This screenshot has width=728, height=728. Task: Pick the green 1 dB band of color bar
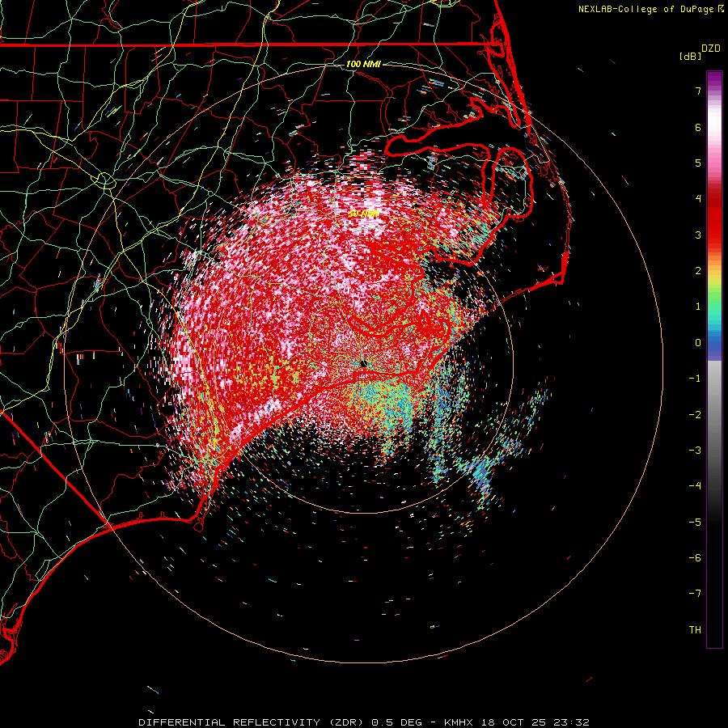coord(714,307)
